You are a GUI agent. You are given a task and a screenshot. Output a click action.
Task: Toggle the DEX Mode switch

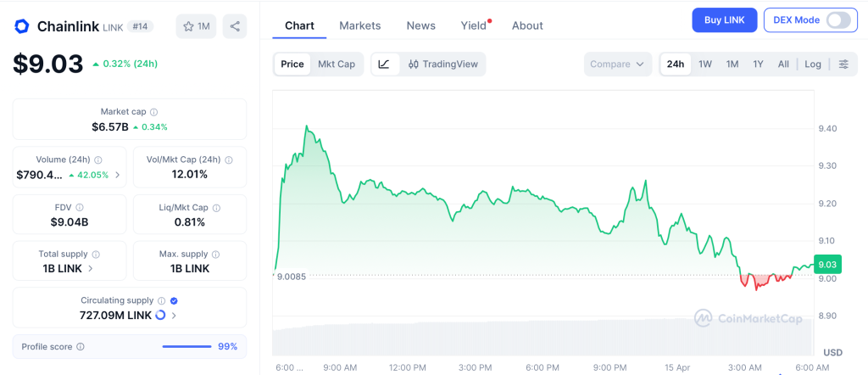(837, 20)
